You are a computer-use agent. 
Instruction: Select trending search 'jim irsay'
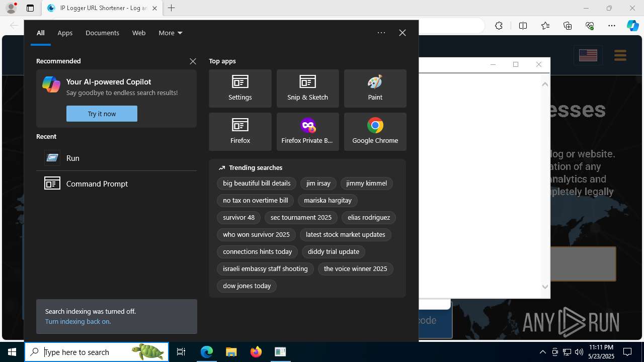318,184
